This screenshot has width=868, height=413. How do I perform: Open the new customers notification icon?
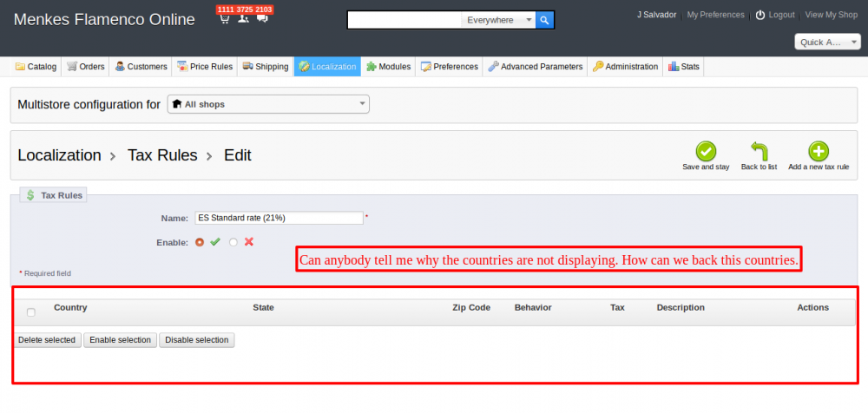click(244, 19)
